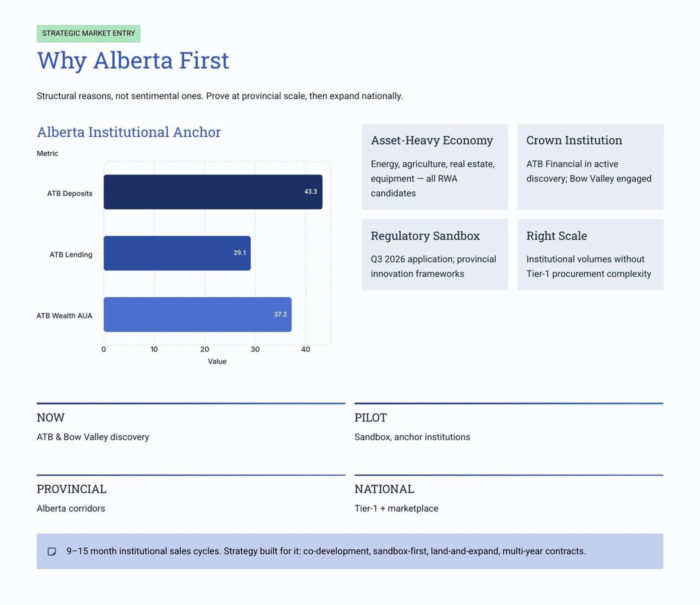This screenshot has height=605, width=700.
Task: Click the '9–15 month institutional sales cycles' callout text
Action: 326,551
